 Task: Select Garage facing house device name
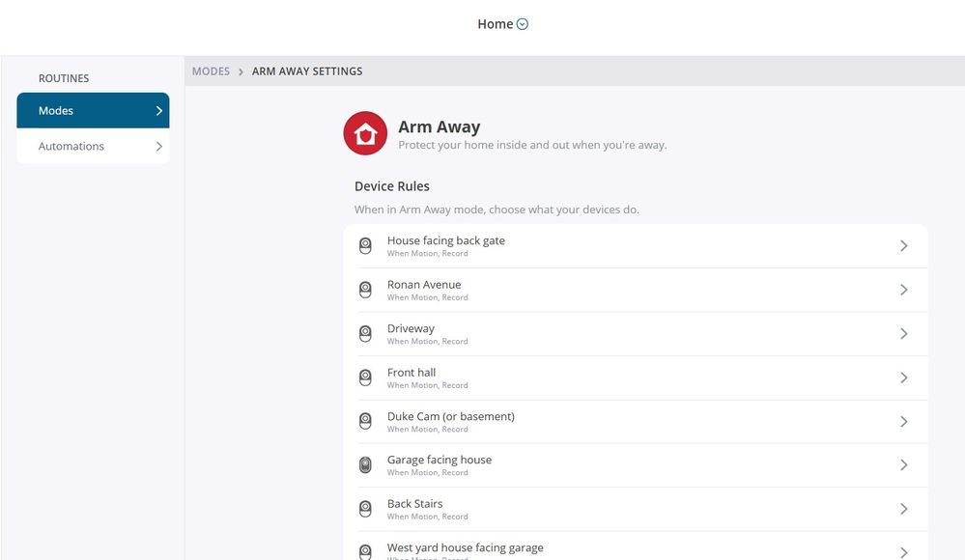(439, 460)
